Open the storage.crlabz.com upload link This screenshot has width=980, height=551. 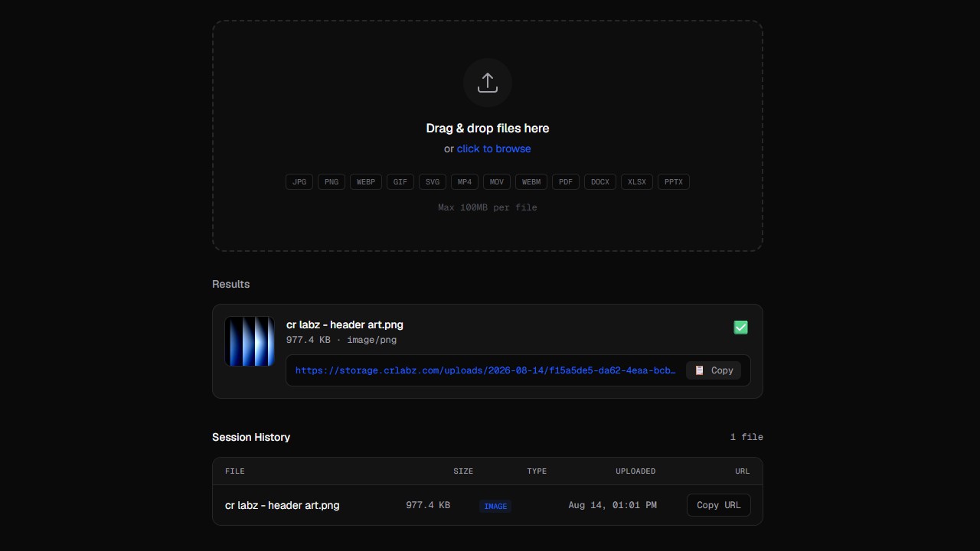coord(485,370)
